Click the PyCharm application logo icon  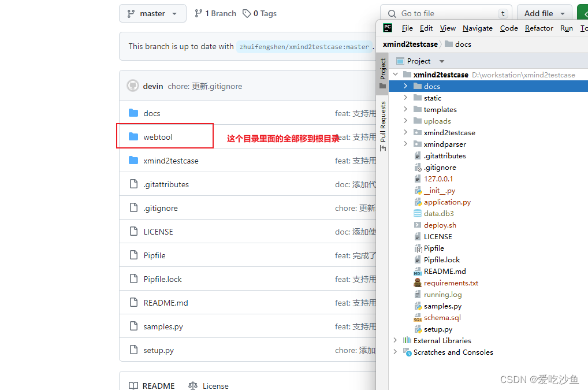pyautogui.click(x=388, y=28)
